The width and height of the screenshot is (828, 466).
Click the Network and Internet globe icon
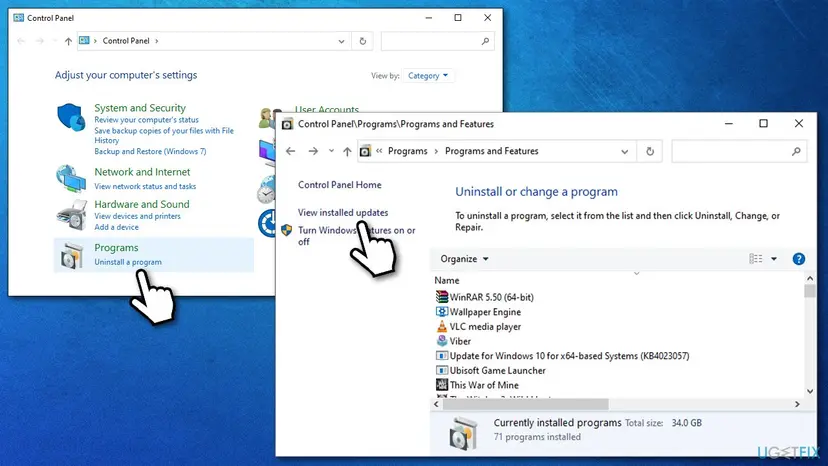[71, 179]
